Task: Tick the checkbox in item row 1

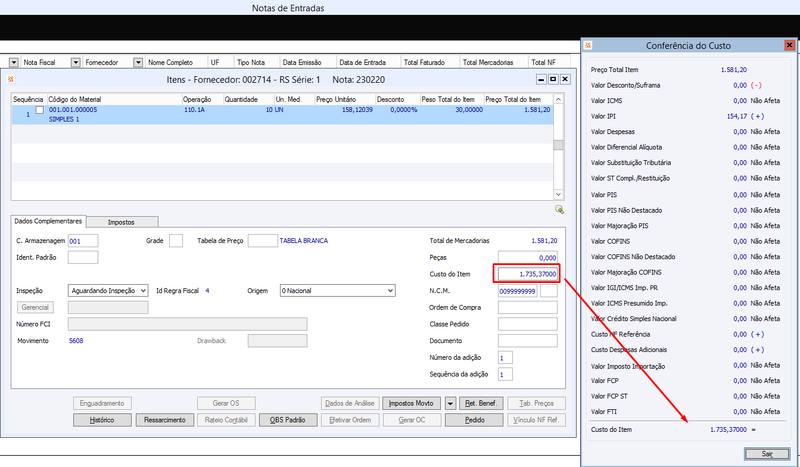Action: pyautogui.click(x=39, y=110)
